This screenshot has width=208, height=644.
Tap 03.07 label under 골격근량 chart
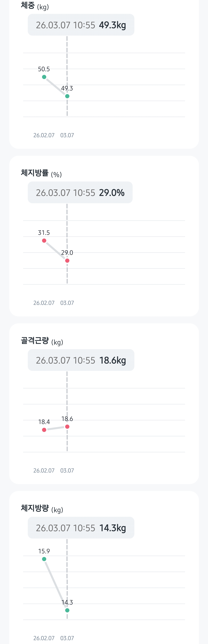(x=67, y=471)
